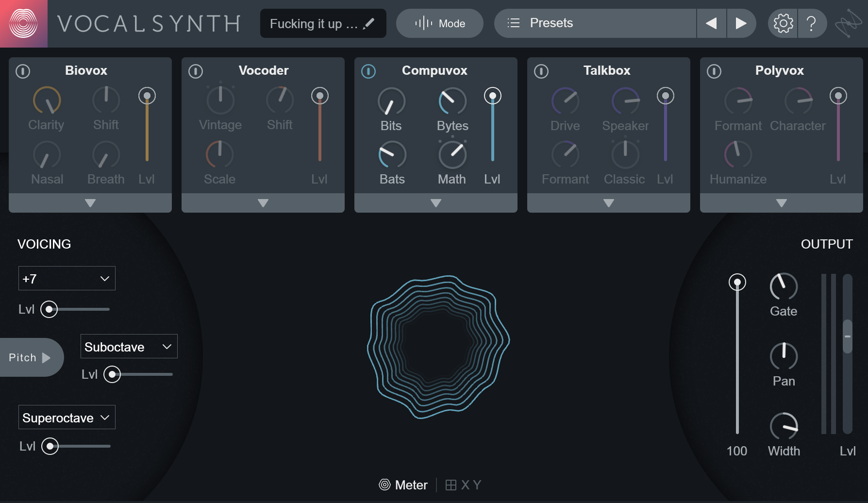Click the output Lvl fader handle
This screenshot has height=503, width=868.
pos(848,336)
